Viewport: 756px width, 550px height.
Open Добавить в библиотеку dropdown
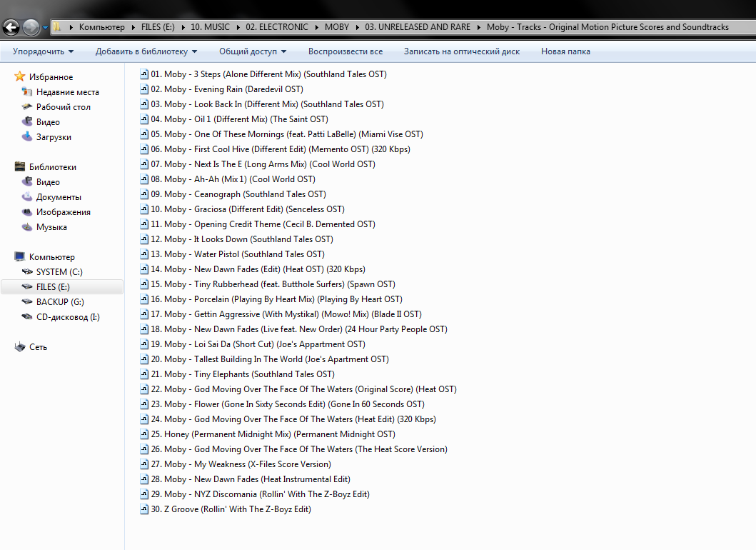[x=146, y=51]
